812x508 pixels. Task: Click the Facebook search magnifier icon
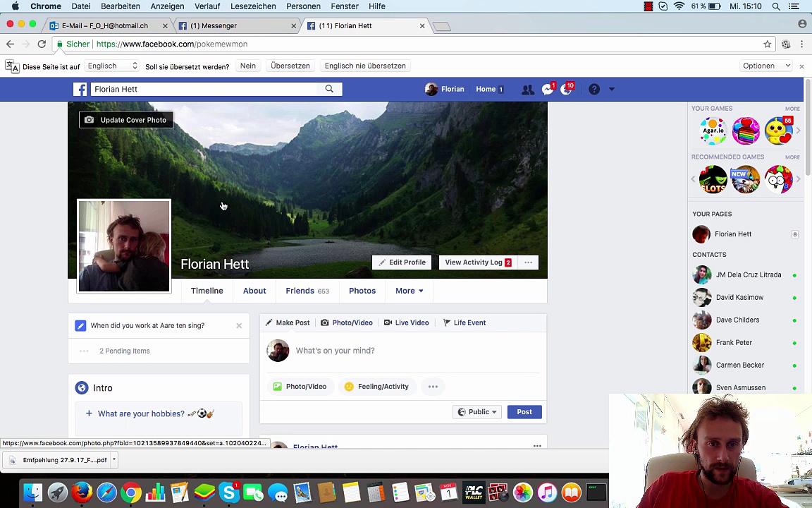[329, 89]
